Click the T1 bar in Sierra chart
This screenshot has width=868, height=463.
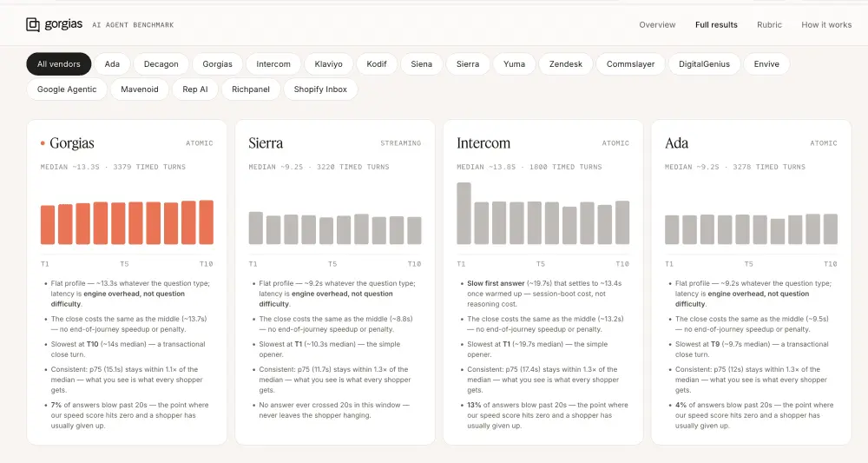(256, 228)
